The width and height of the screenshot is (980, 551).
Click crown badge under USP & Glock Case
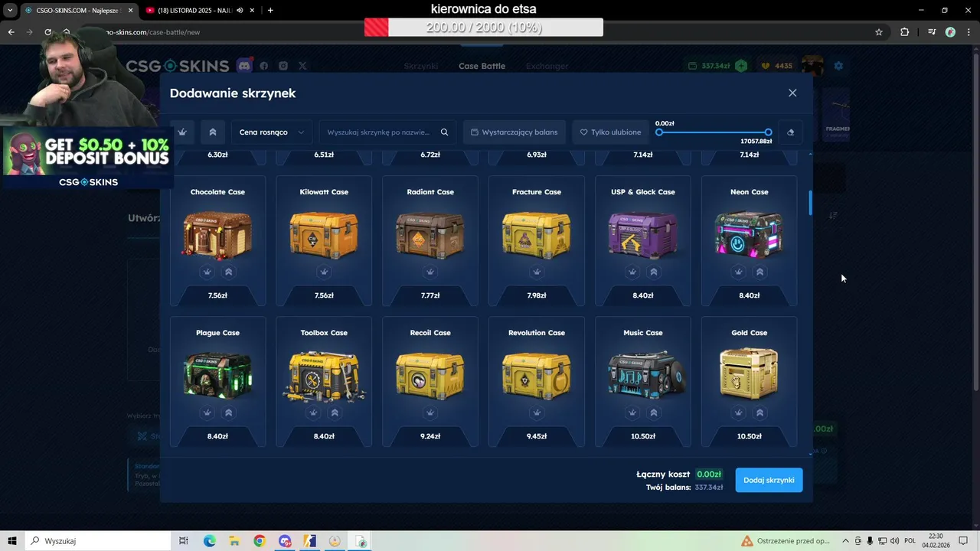pos(632,272)
